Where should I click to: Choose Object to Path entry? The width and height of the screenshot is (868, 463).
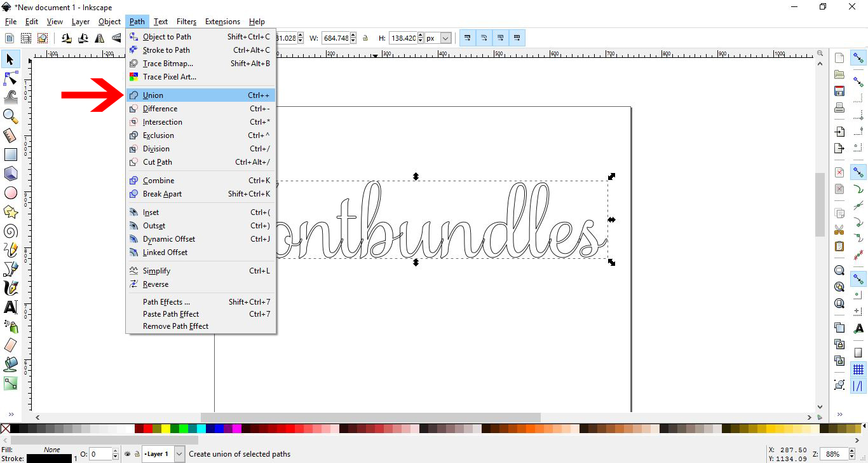click(200, 37)
